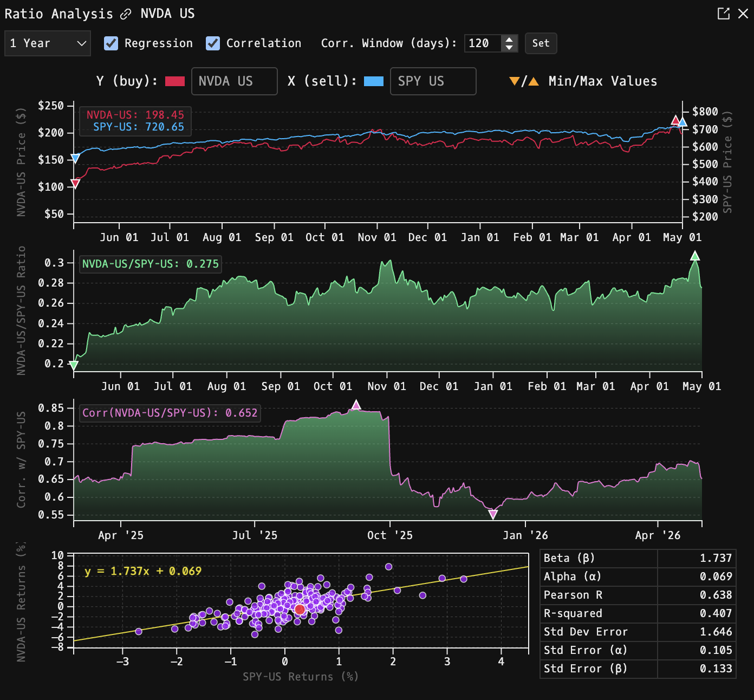
Task: Click the blue X sell color swatch
Action: coord(374,81)
